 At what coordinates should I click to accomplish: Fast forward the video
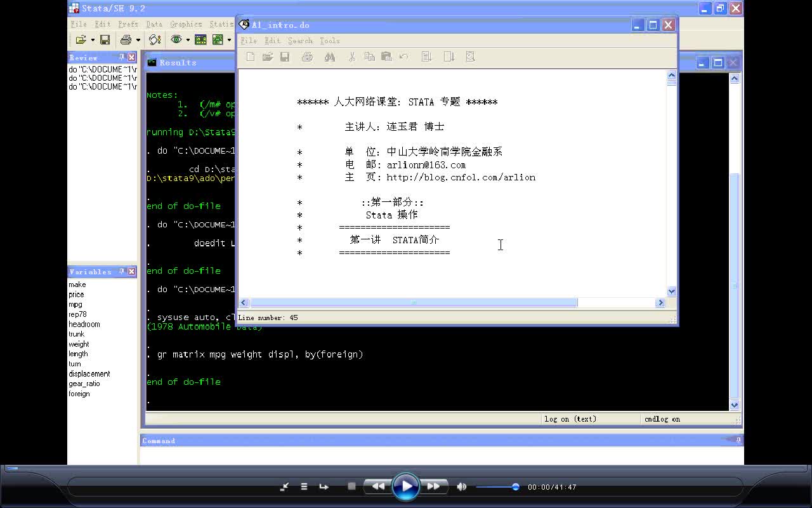pyautogui.click(x=434, y=486)
